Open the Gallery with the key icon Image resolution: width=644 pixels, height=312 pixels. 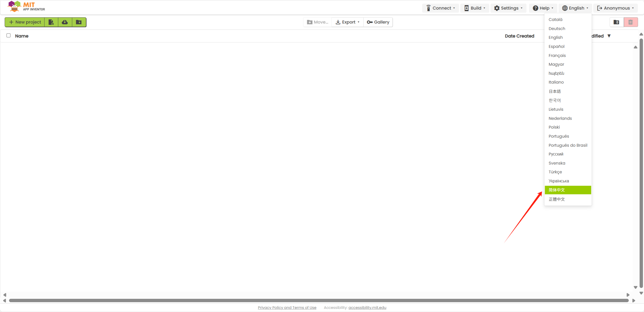pyautogui.click(x=378, y=22)
